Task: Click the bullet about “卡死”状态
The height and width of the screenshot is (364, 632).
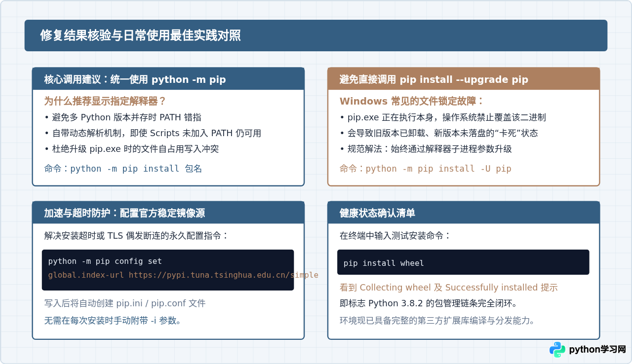Action: coord(439,133)
